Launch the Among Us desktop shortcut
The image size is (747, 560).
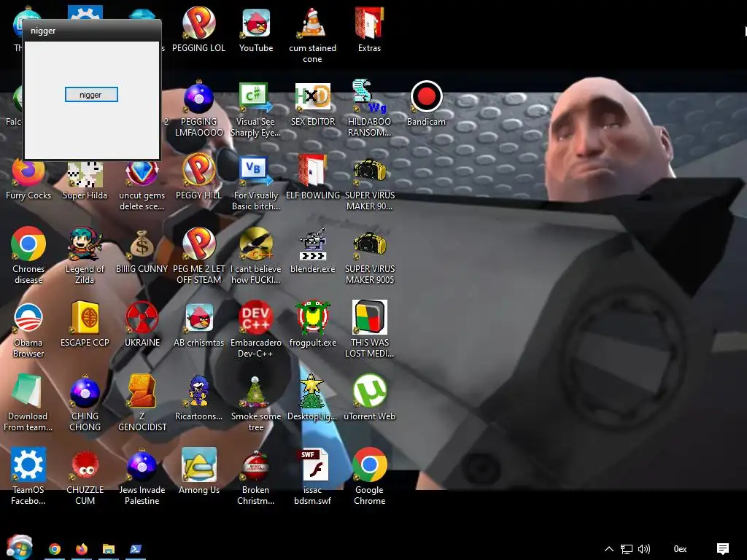(x=198, y=464)
